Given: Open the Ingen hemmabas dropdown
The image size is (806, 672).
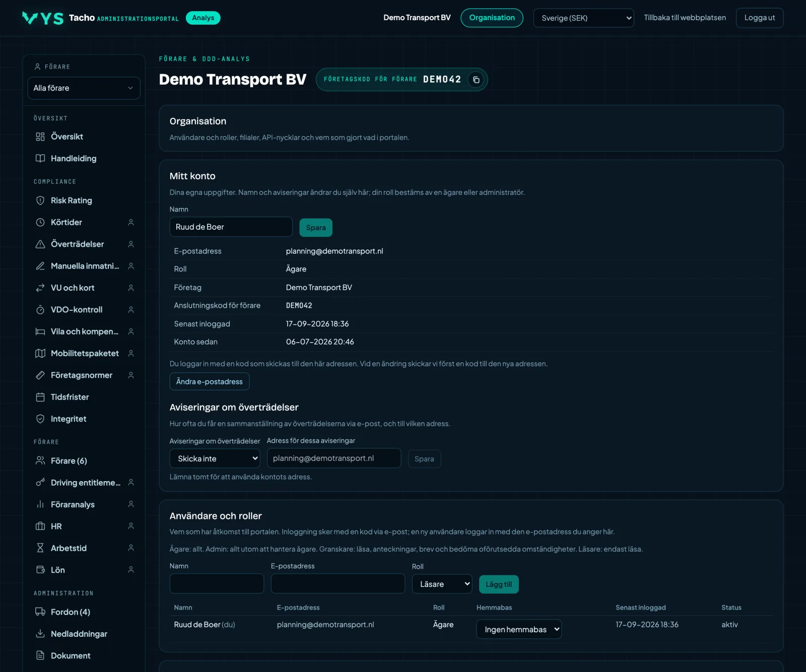Looking at the screenshot, I should pyautogui.click(x=519, y=629).
